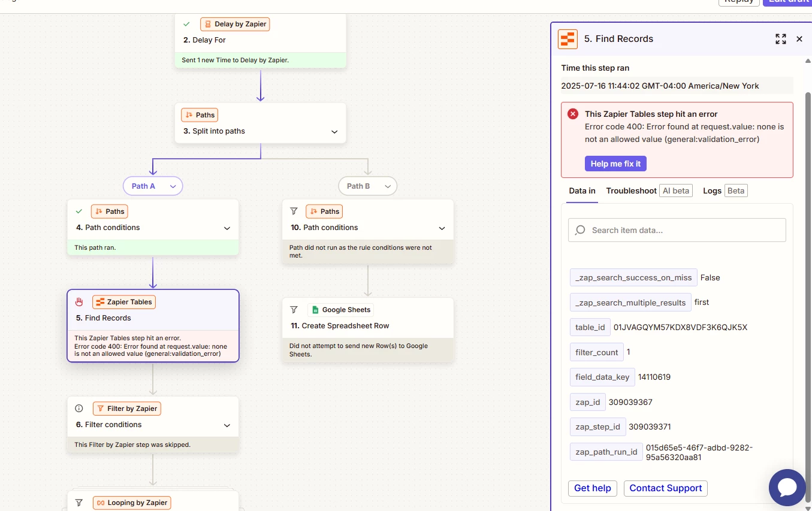Viewport: 812px width, 511px height.
Task: Click the Delay by Zapier app badge
Action: point(235,24)
